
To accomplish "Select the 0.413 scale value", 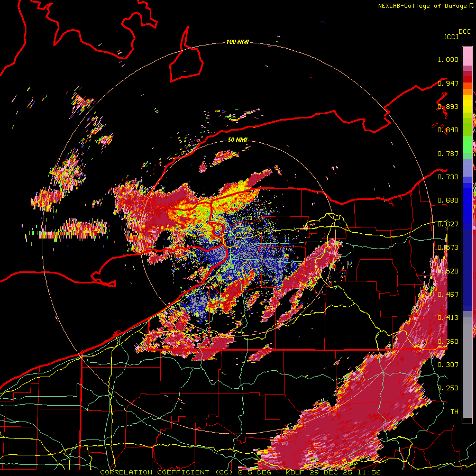I will [448, 318].
